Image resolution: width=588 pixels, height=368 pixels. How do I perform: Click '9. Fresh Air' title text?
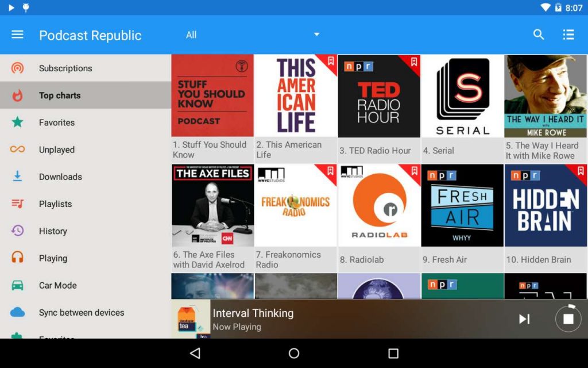(445, 259)
